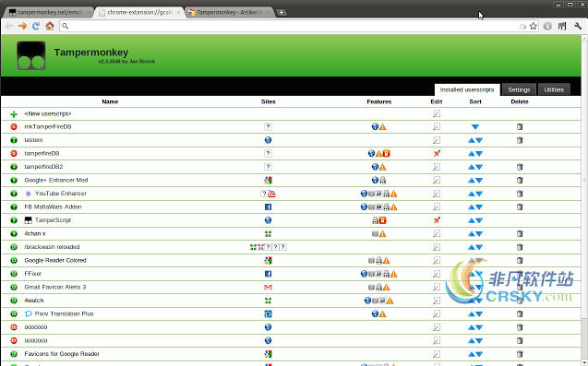Click the <New userscript> entry
Screen dimensions: 588x366
pos(48,113)
